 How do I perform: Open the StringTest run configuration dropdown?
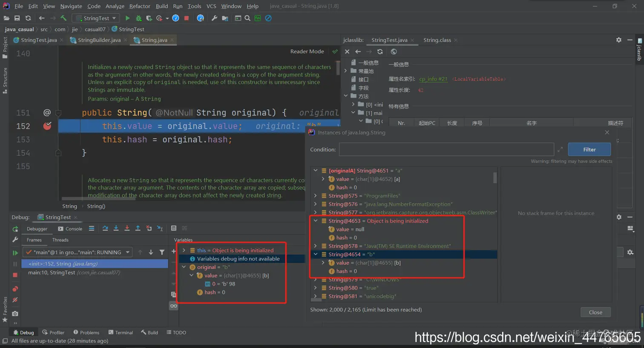coord(96,18)
